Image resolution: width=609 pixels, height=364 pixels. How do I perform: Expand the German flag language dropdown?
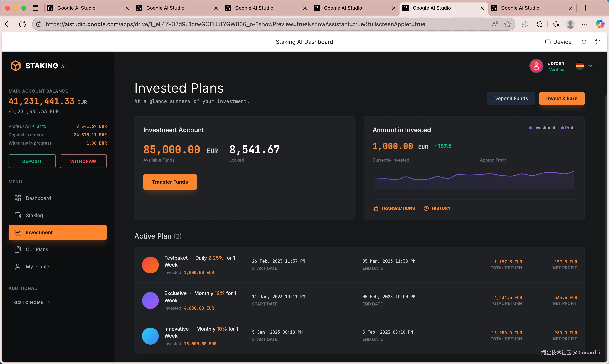click(x=584, y=66)
